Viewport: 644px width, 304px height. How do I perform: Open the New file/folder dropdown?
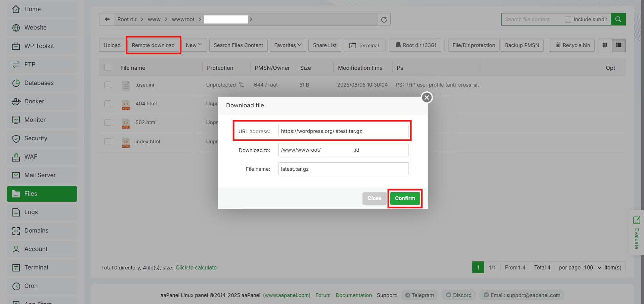(194, 45)
